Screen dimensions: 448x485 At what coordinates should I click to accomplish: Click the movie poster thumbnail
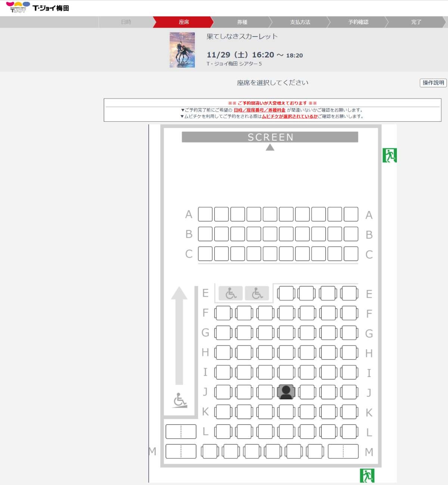pos(182,50)
